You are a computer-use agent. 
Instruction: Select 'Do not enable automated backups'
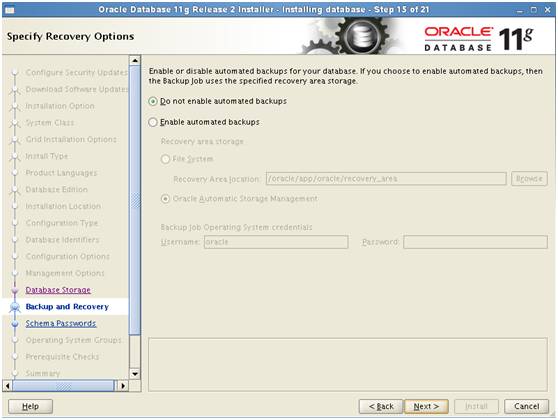[x=153, y=101]
